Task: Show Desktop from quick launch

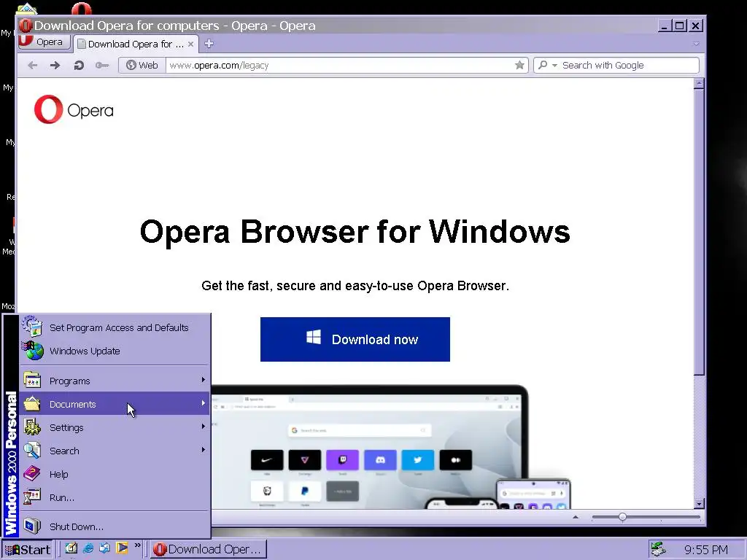Action: 71,548
